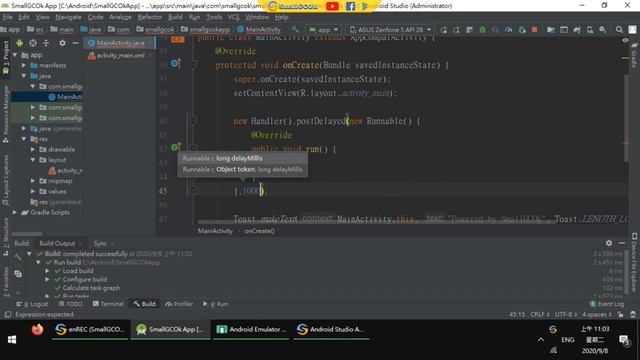Viewport: 640px width, 360px height.
Task: Collapse the layout folder
Action: coord(33,160)
